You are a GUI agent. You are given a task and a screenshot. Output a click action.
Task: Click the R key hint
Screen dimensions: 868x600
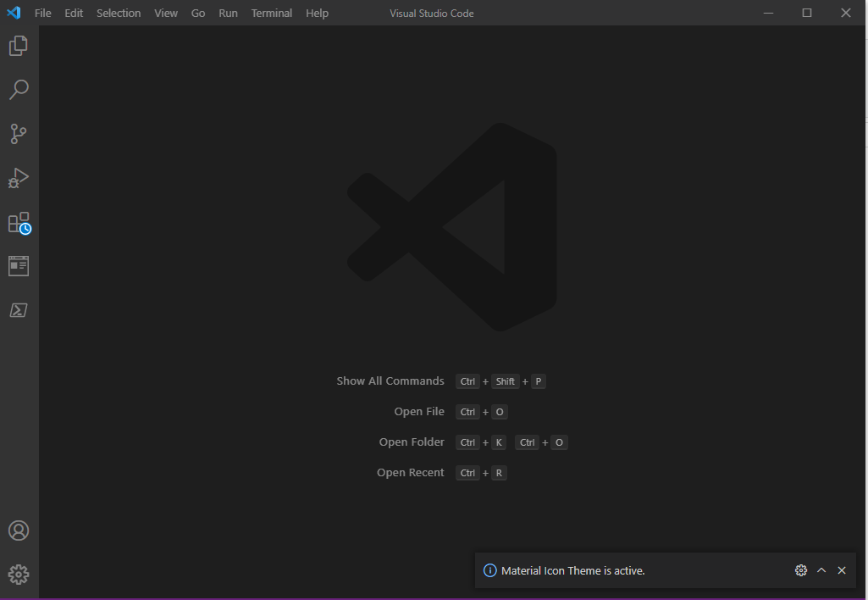(499, 473)
